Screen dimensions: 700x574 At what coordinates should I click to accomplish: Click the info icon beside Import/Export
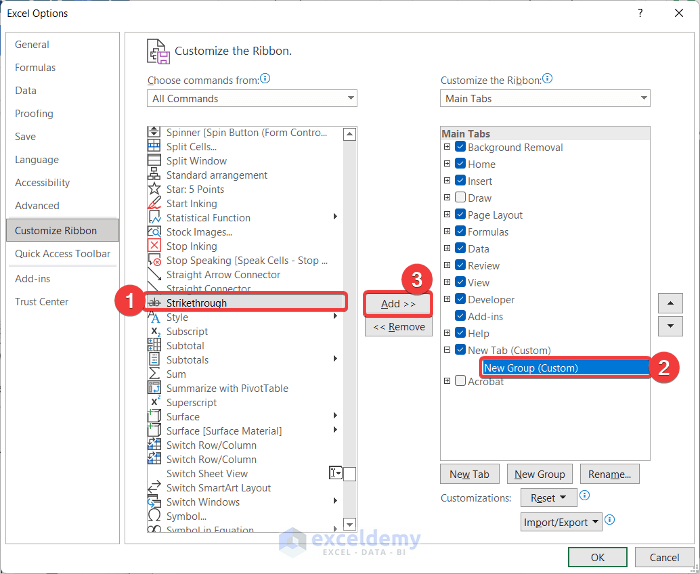(610, 520)
